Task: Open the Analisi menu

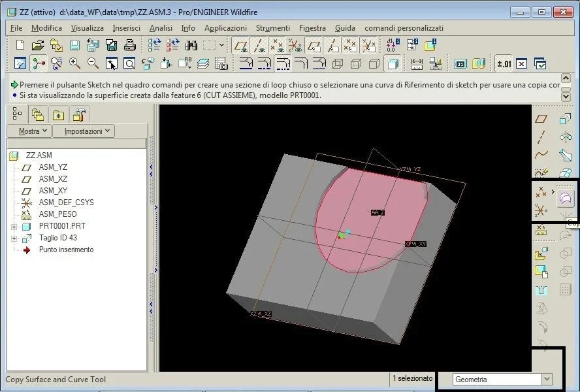Action: (161, 28)
